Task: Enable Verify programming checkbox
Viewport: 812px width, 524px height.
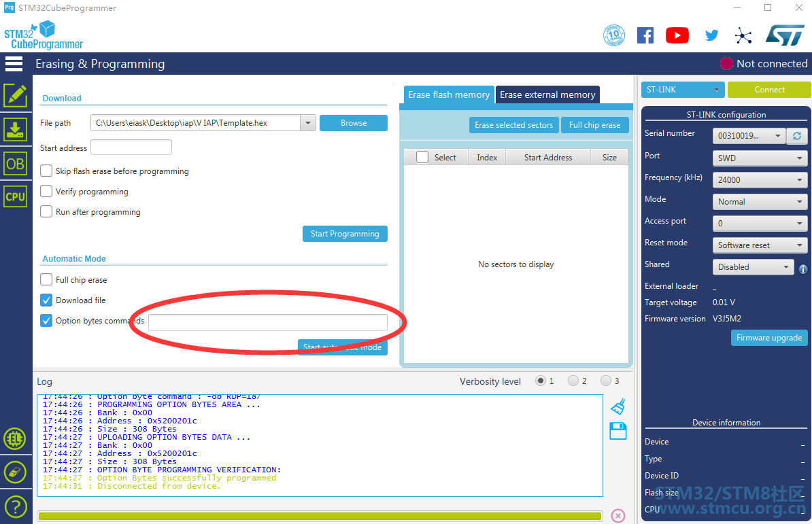Action: click(46, 191)
